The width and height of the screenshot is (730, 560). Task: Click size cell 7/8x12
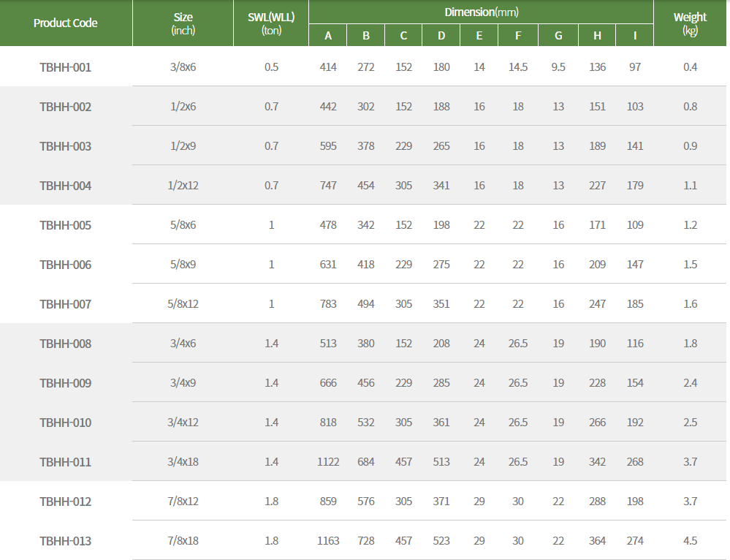pos(183,502)
